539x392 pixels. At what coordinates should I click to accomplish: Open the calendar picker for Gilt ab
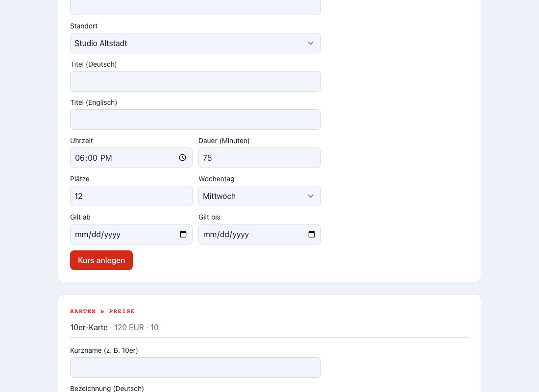coord(183,234)
